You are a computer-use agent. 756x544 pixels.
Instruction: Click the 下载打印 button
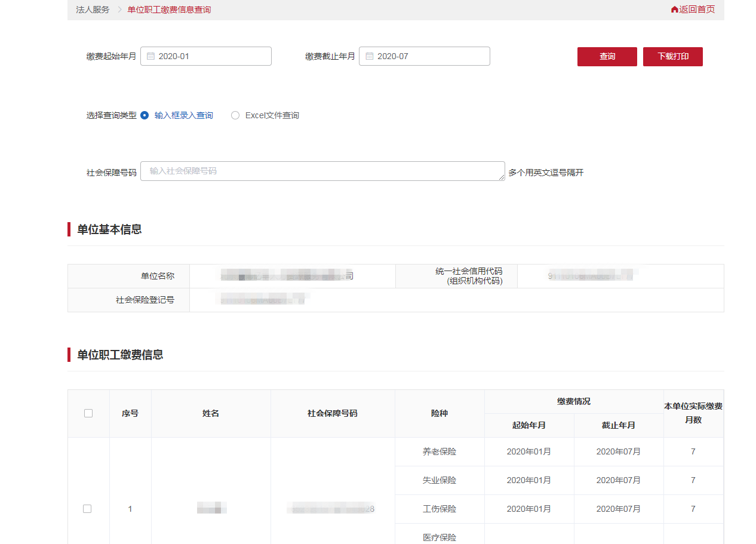click(672, 56)
